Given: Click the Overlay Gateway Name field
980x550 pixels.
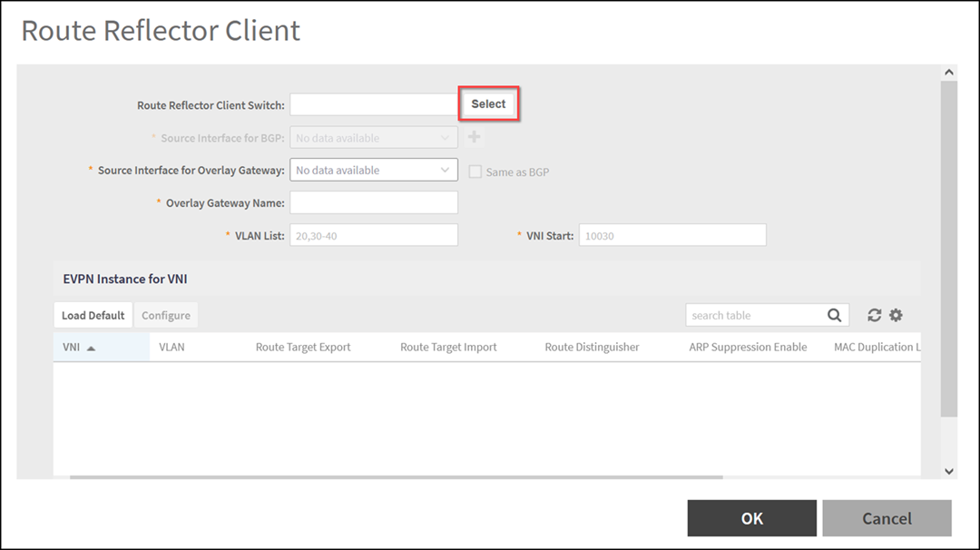Looking at the screenshot, I should [x=374, y=202].
